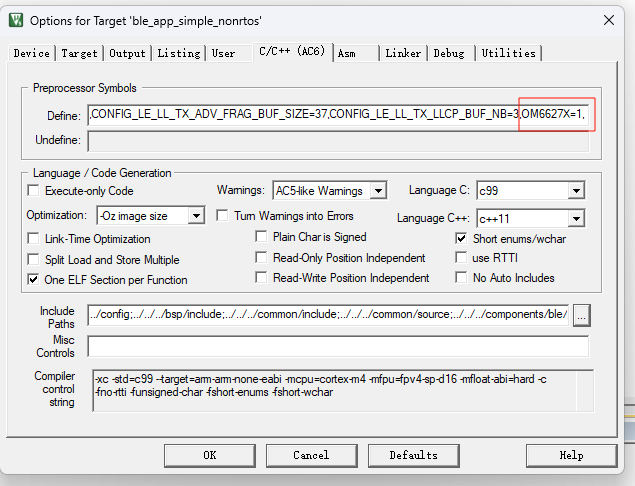Check the use RTTI option
Viewport: 635px width, 486px height.
point(461,258)
